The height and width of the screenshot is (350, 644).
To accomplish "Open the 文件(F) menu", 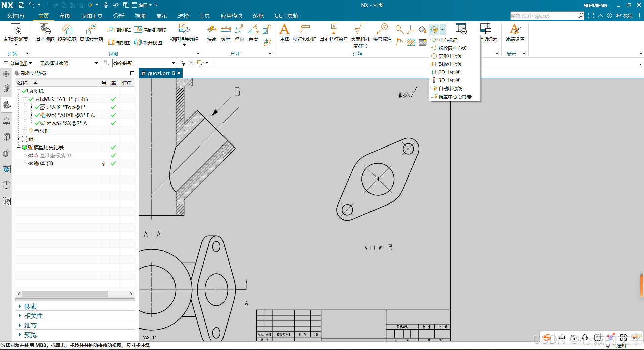I will coord(15,16).
